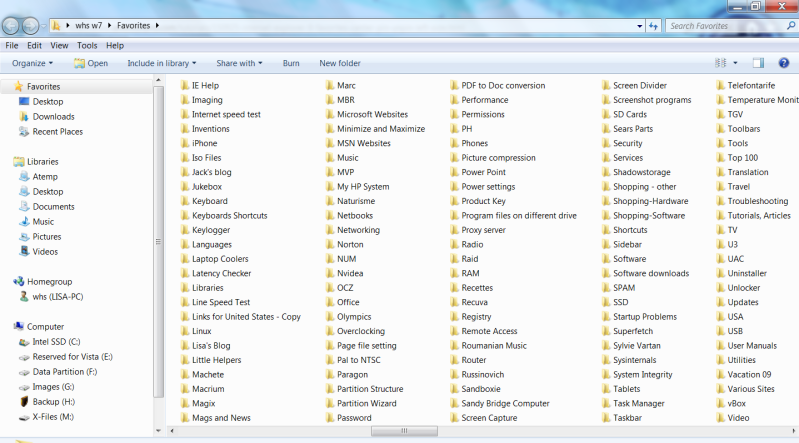
Task: Click the X-Files (M:) drive icon
Action: click(24, 417)
